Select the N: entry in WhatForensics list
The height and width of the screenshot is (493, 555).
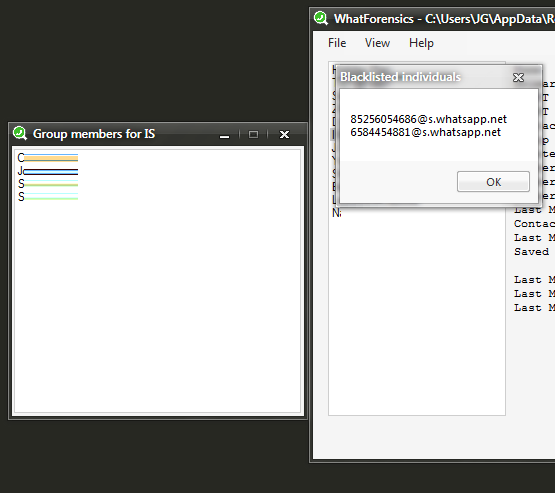click(337, 213)
